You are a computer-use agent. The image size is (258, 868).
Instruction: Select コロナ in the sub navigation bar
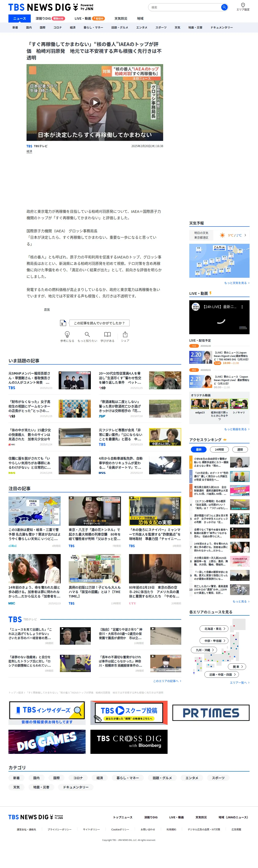point(58,28)
